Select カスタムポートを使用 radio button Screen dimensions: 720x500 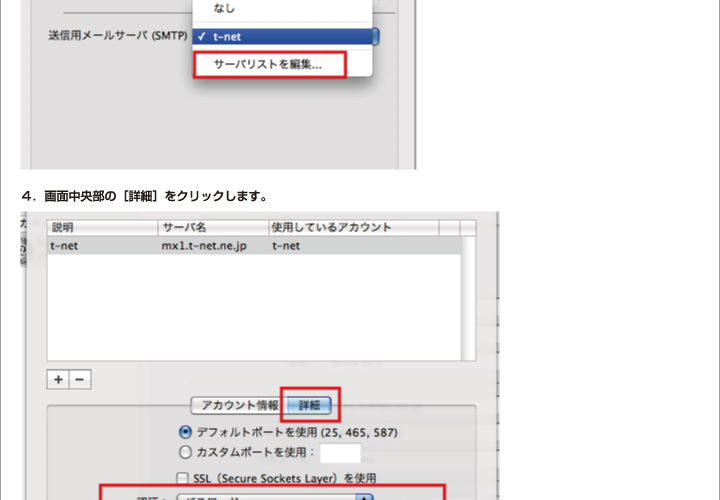[185, 452]
